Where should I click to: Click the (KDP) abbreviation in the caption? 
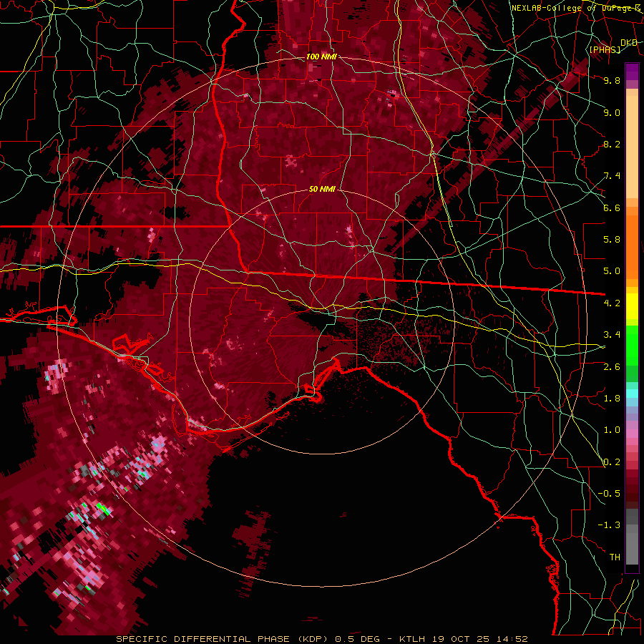[313, 639]
